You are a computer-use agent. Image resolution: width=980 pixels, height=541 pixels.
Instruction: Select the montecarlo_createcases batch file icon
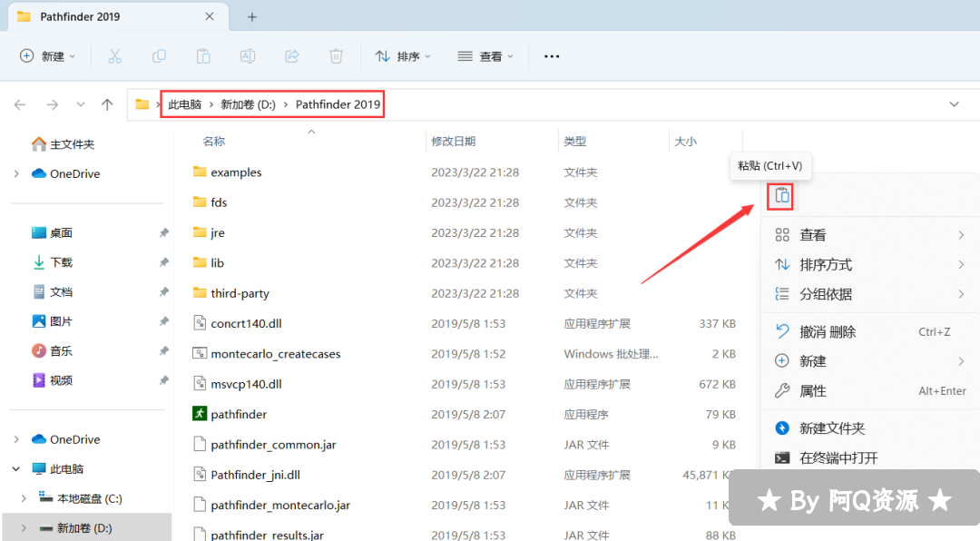point(200,353)
